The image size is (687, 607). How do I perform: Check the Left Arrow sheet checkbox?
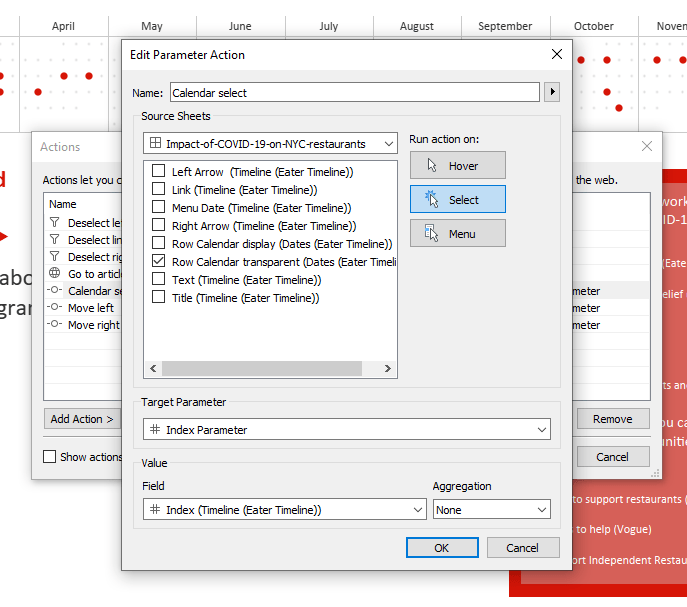[x=158, y=172]
